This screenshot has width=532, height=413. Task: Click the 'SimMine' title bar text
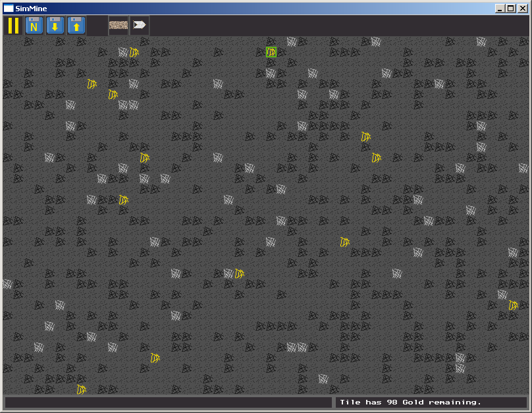31,9
